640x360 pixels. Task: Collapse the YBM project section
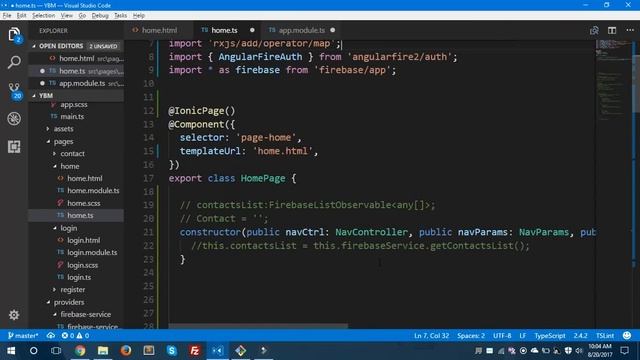[34, 96]
